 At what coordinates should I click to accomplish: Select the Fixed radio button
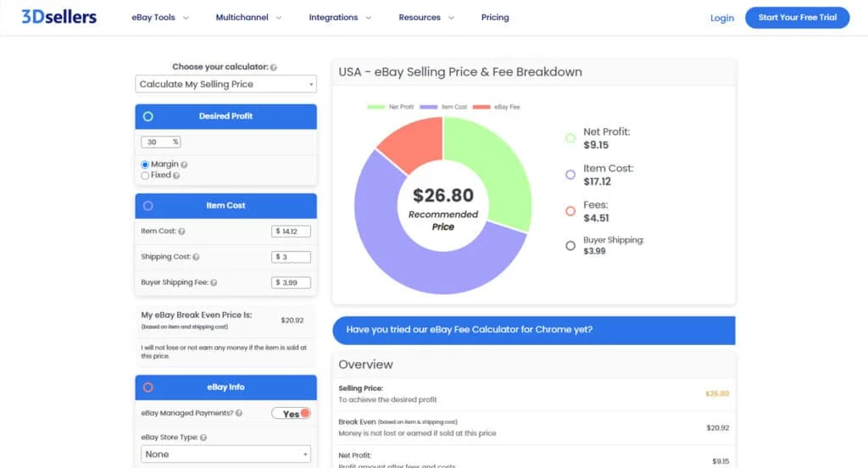click(145, 175)
